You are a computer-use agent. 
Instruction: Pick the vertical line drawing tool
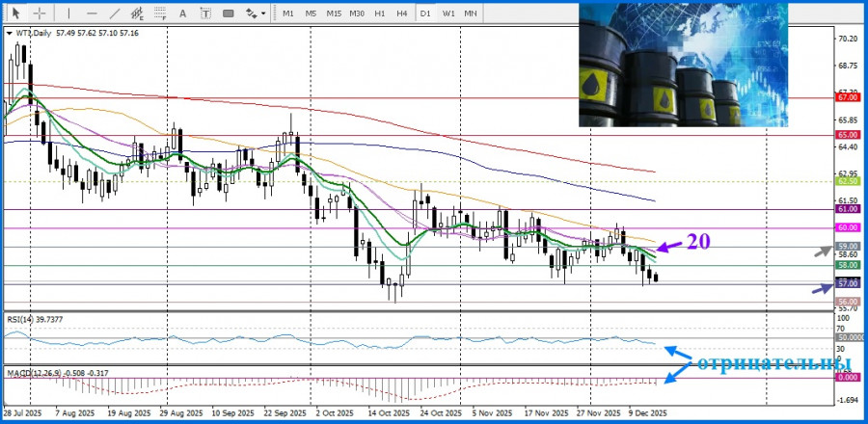click(69, 13)
